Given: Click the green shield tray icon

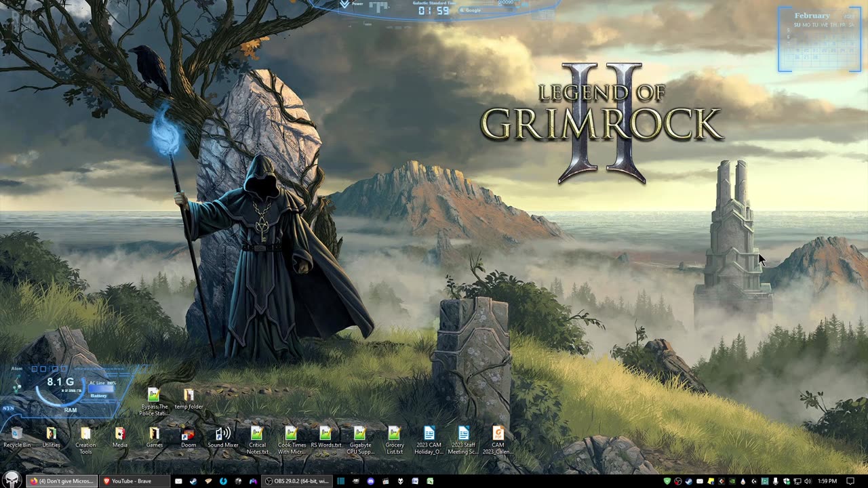Looking at the screenshot, I should [667, 481].
